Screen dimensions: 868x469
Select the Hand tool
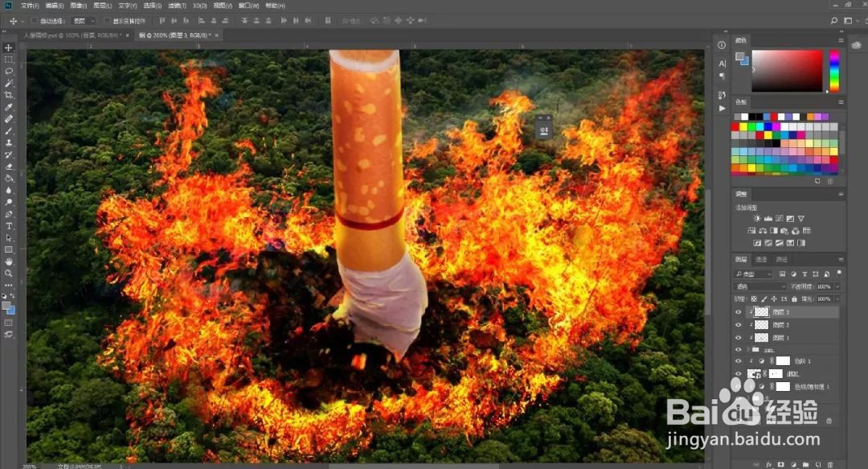click(8, 261)
